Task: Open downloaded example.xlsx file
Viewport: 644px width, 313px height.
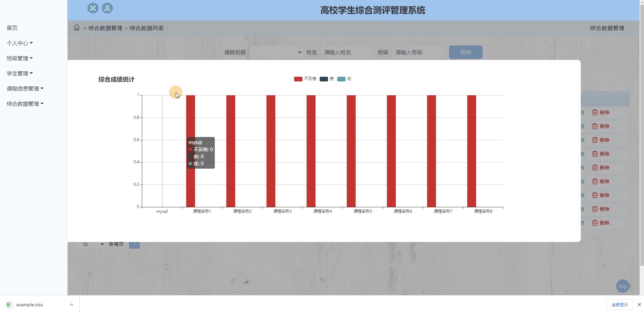Action: click(x=30, y=305)
